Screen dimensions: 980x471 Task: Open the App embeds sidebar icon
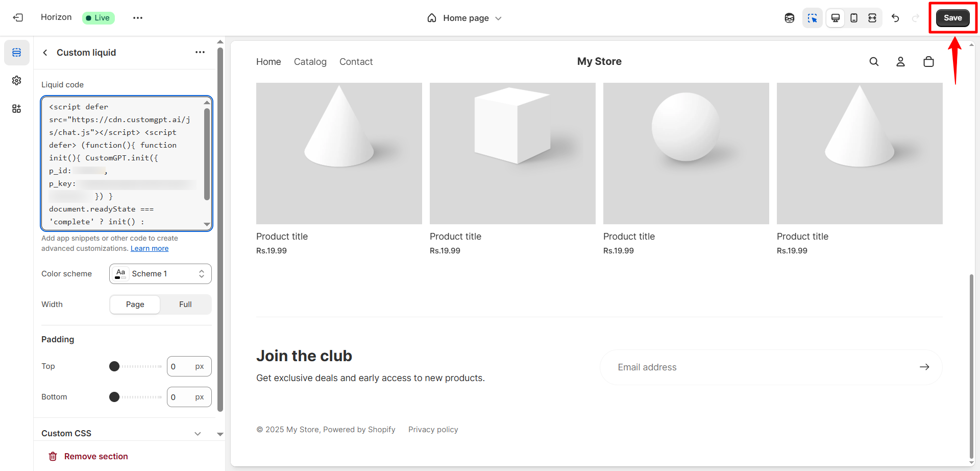(17, 109)
